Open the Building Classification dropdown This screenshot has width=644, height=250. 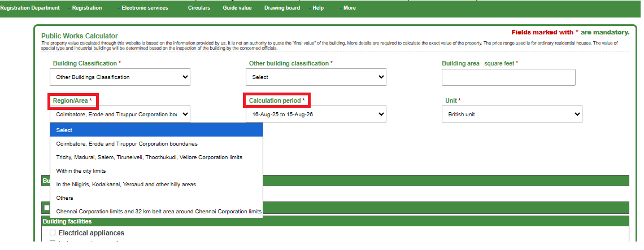120,77
